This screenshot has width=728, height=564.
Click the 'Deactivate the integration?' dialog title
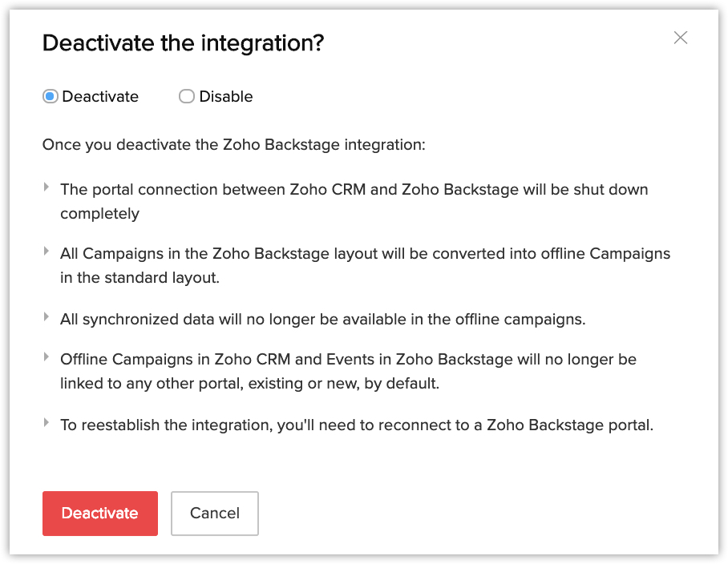point(183,43)
